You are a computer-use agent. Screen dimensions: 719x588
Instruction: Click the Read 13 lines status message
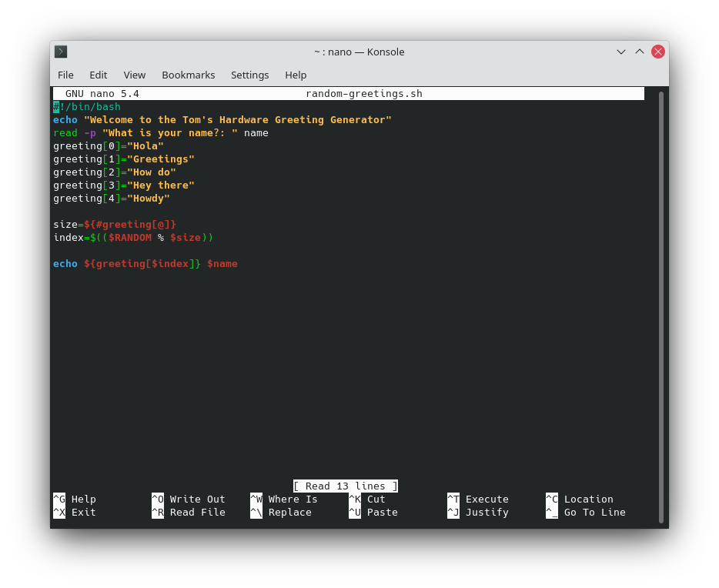(345, 486)
